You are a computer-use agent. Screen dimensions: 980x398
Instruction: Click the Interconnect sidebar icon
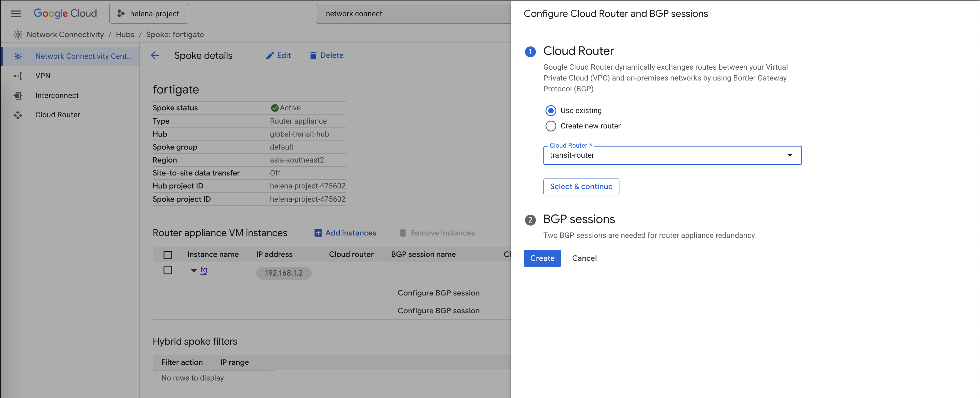coord(18,95)
